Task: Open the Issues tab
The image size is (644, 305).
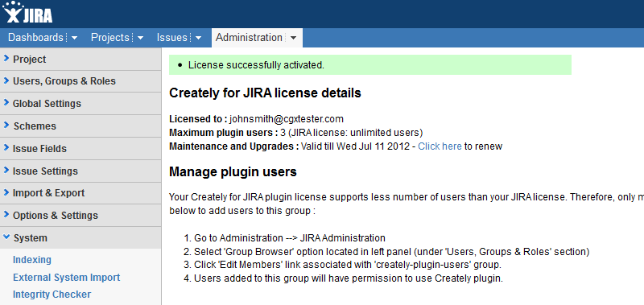Action: [x=171, y=38]
